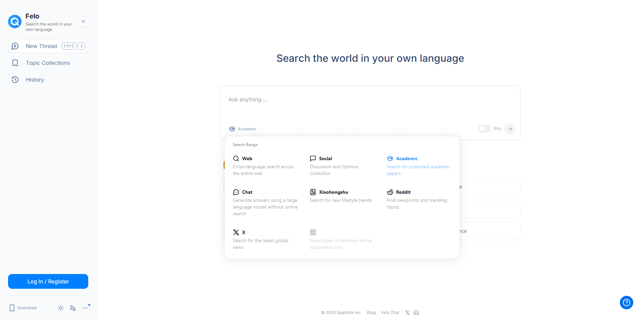Click the Felo logo icon
Viewport: 644px width, 320px height.
pos(15,21)
